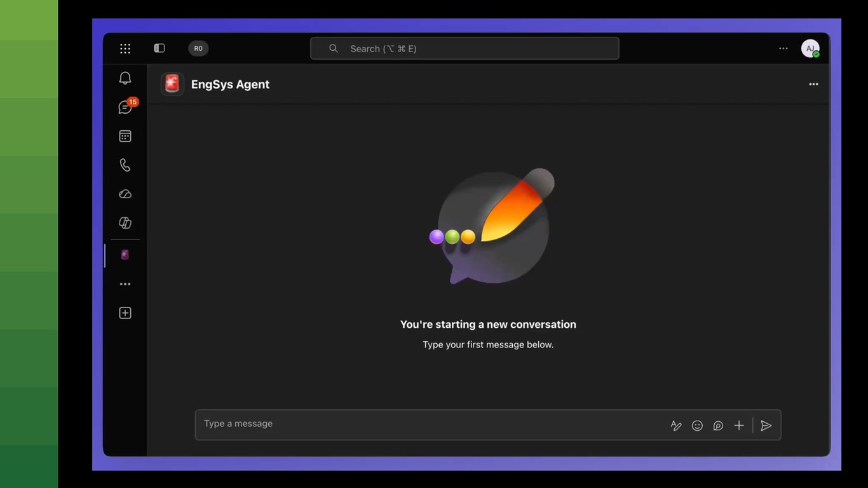Click the Search box

click(x=465, y=48)
